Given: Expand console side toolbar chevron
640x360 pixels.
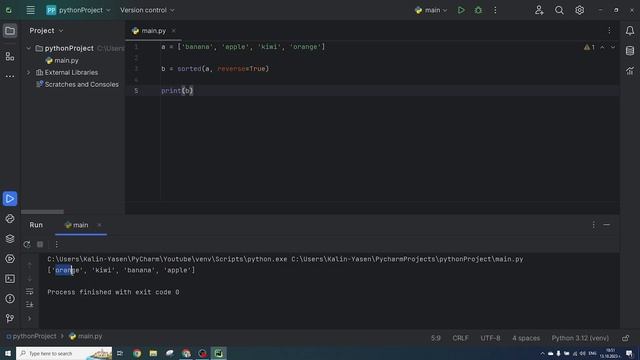Looking at the screenshot, I should [x=29, y=318].
